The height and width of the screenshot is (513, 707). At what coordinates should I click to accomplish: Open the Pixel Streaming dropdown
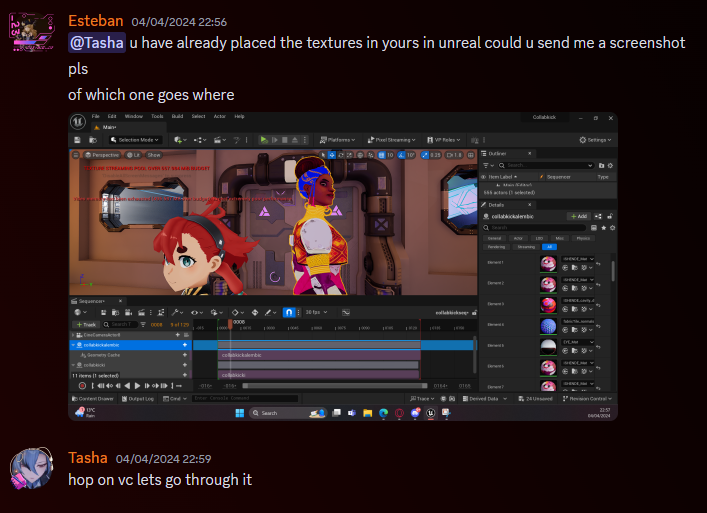[x=391, y=140]
